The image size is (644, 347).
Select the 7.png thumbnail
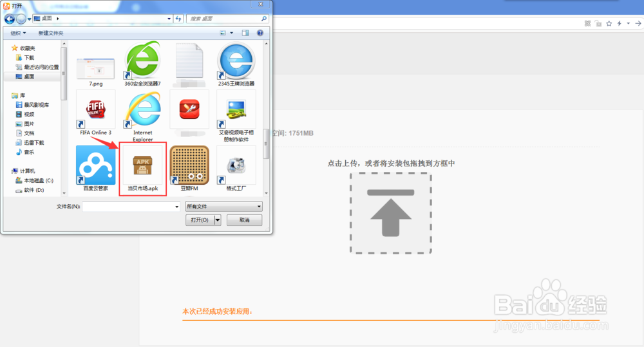[x=96, y=71]
